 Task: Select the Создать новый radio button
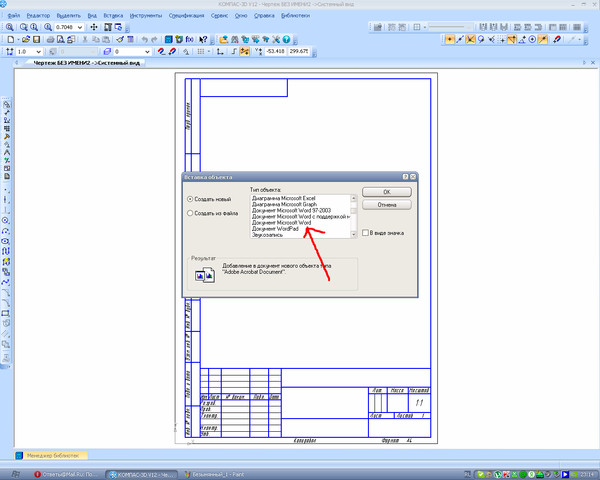[x=190, y=199]
